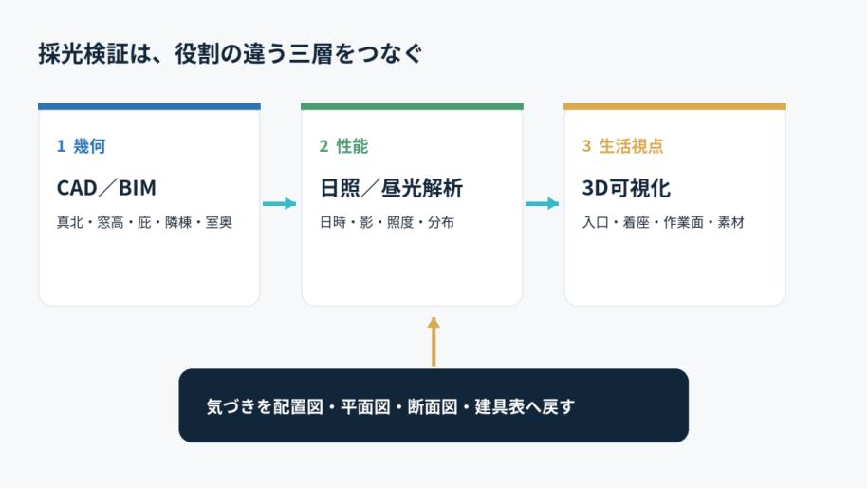This screenshot has width=868, height=489.
Task: Select the orange bar atop the 生活視点 card
Action: pyautogui.click(x=674, y=106)
